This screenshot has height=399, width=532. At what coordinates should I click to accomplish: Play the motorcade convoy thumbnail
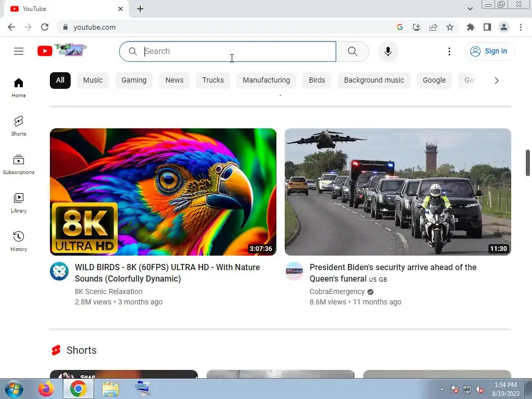tap(397, 192)
